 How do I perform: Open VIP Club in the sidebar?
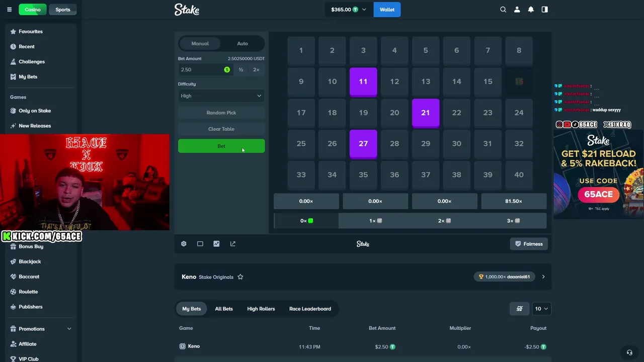[x=29, y=359]
